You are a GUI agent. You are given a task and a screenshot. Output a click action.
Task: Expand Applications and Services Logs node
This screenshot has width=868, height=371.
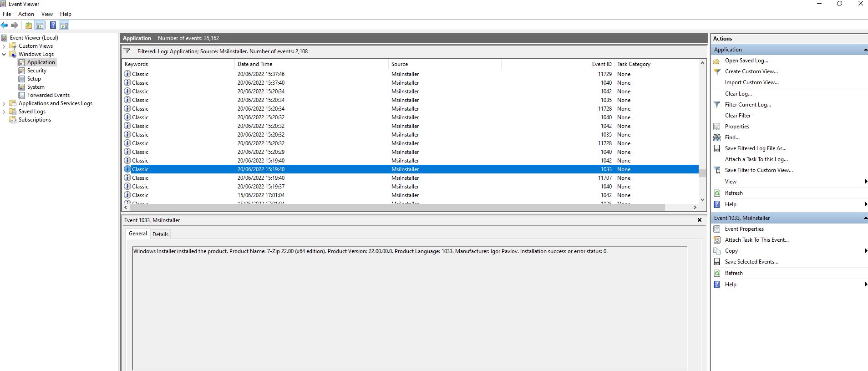coord(4,103)
